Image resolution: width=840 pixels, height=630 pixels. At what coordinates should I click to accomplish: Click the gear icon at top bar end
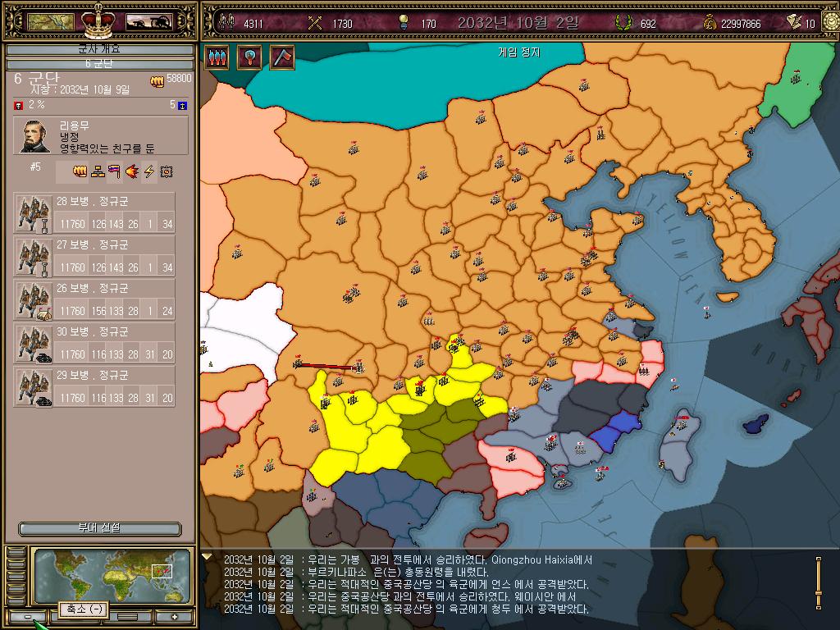[831, 22]
